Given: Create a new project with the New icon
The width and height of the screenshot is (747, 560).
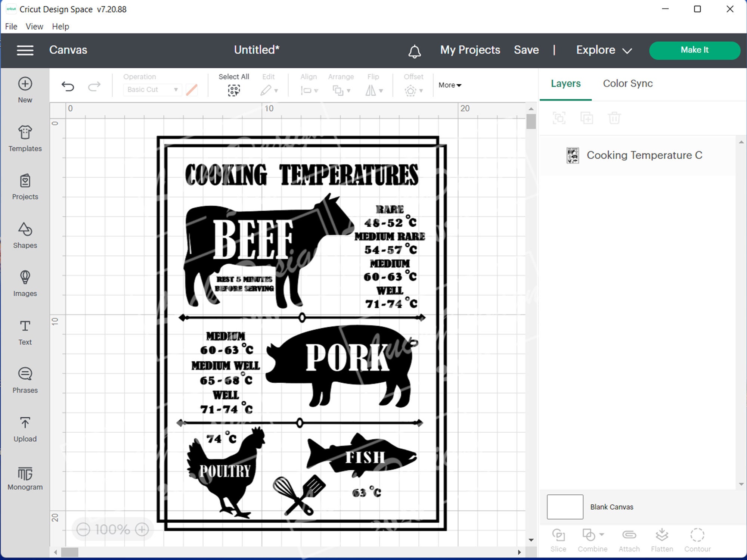Looking at the screenshot, I should pyautogui.click(x=25, y=88).
